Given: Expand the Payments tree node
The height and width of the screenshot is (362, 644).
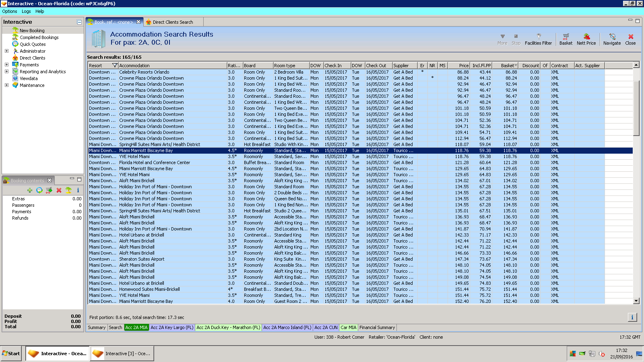Looking at the screenshot, I should pyautogui.click(x=6, y=65).
